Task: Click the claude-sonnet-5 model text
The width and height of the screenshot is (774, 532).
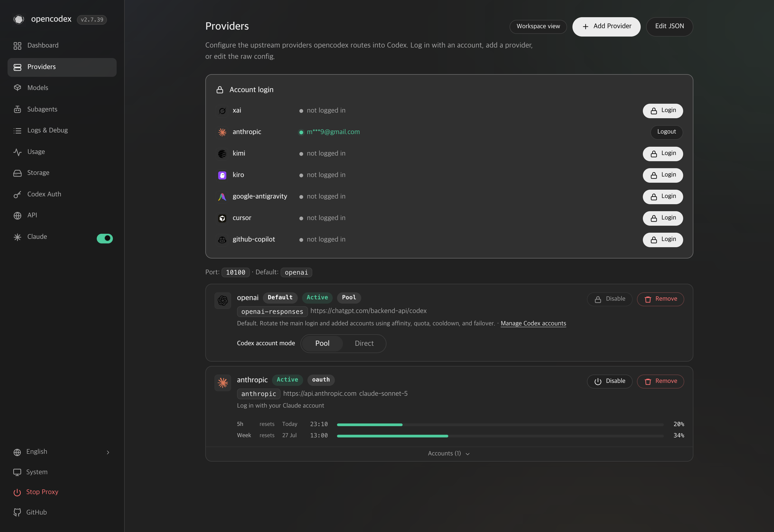Action: 383,394
